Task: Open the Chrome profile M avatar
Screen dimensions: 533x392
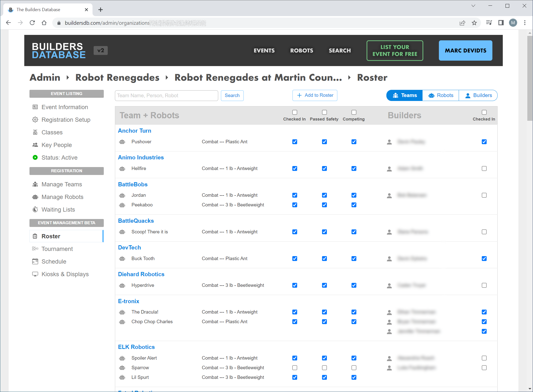Action: (513, 23)
